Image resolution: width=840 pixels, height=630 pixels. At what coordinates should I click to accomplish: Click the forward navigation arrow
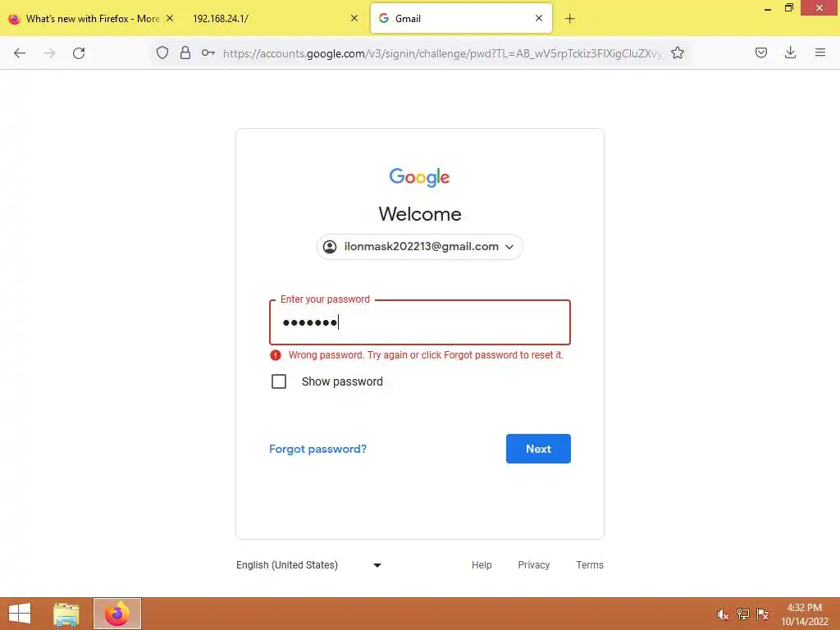click(49, 53)
